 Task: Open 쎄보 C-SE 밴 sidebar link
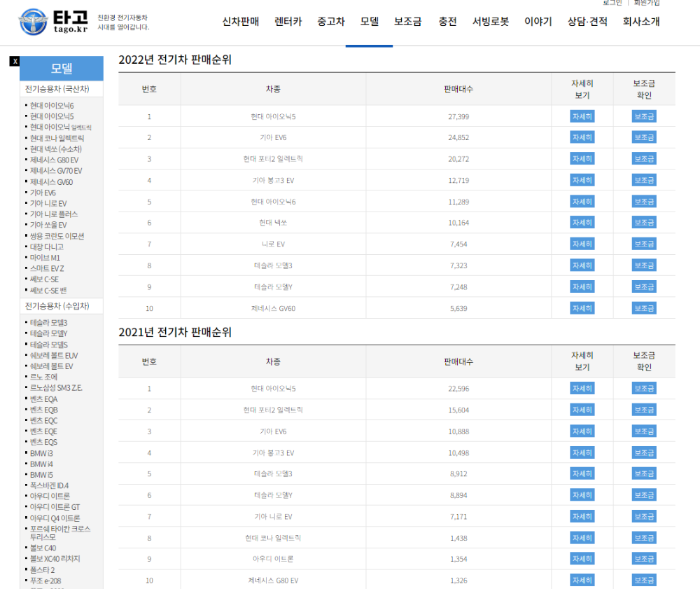tap(48, 290)
